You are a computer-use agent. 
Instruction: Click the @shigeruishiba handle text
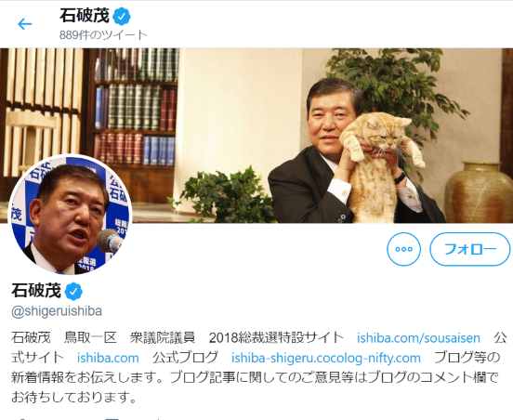[57, 311]
